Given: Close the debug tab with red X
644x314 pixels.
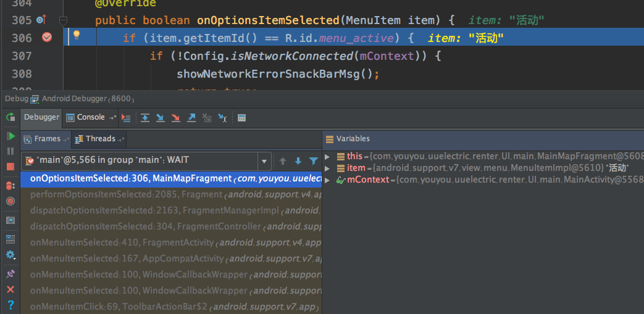Looking at the screenshot, I should coord(10,289).
